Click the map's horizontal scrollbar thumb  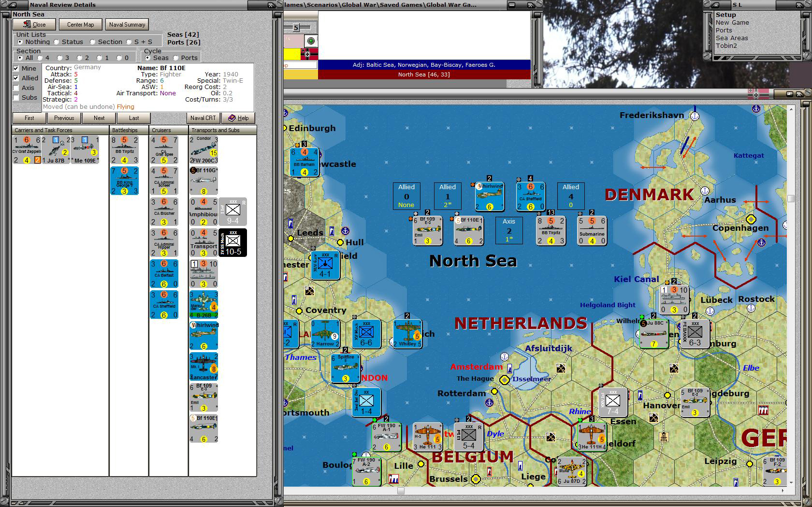[x=401, y=491]
